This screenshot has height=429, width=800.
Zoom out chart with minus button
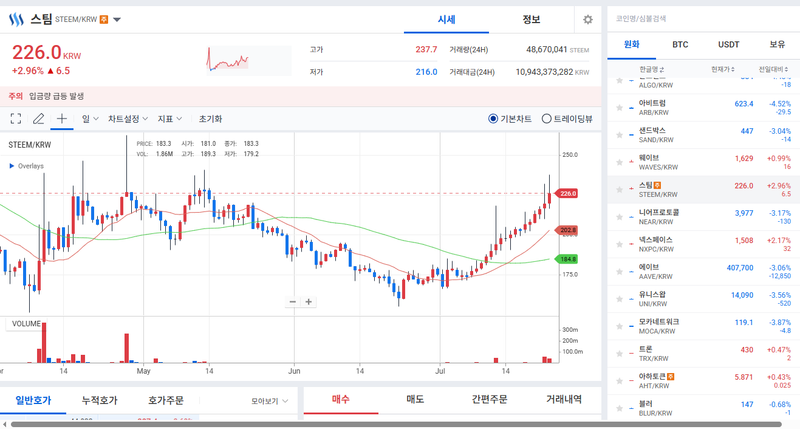293,301
